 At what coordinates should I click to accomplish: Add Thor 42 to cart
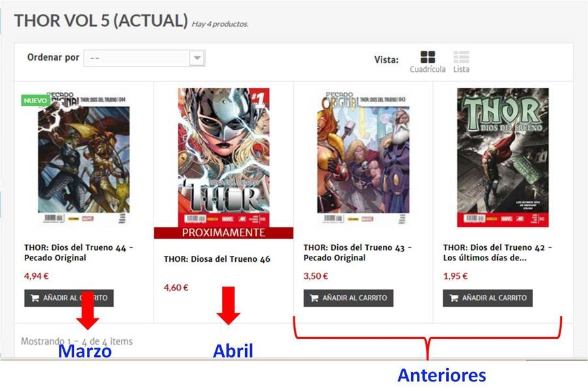(x=487, y=298)
